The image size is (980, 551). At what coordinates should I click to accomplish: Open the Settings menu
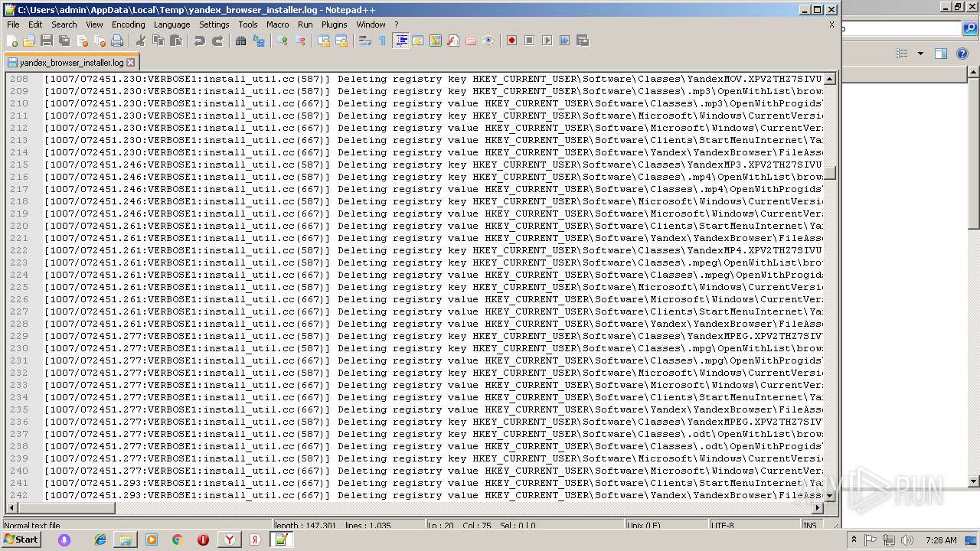tap(214, 24)
